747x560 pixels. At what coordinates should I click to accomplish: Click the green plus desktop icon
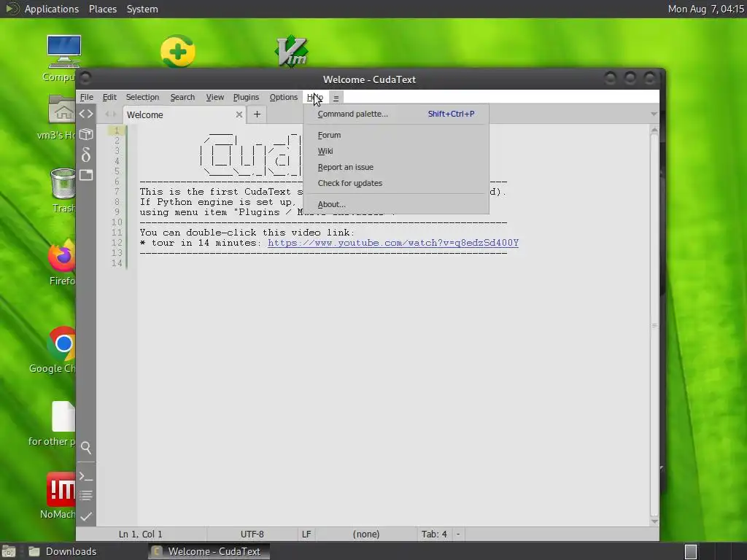(x=178, y=50)
